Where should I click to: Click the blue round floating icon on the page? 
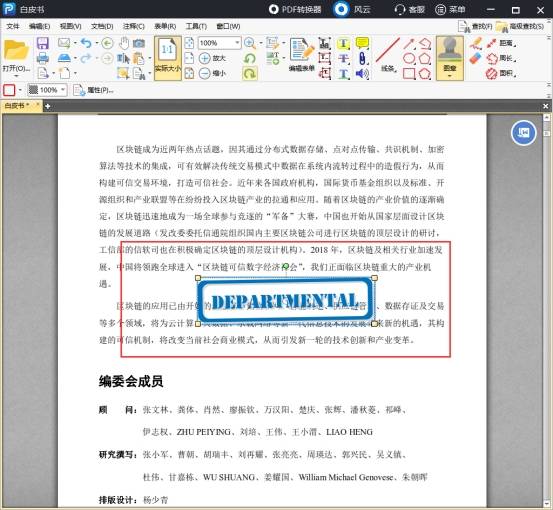[524, 132]
